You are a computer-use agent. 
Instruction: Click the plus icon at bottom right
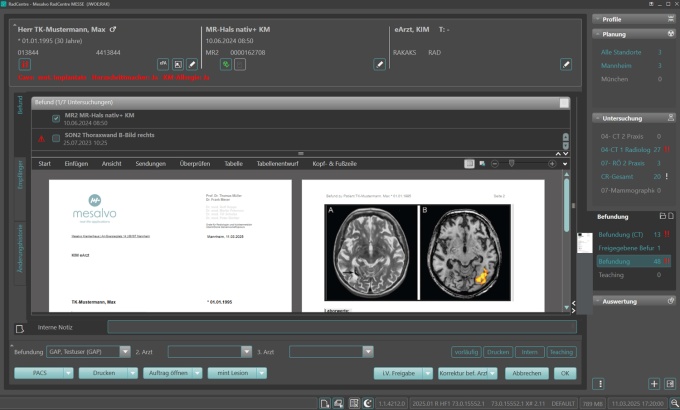(x=654, y=384)
